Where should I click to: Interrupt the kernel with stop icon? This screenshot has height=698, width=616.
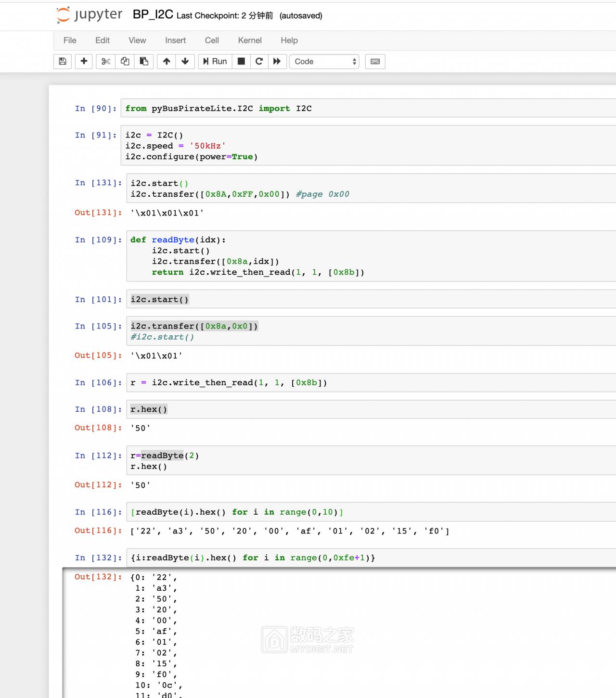[x=242, y=62]
